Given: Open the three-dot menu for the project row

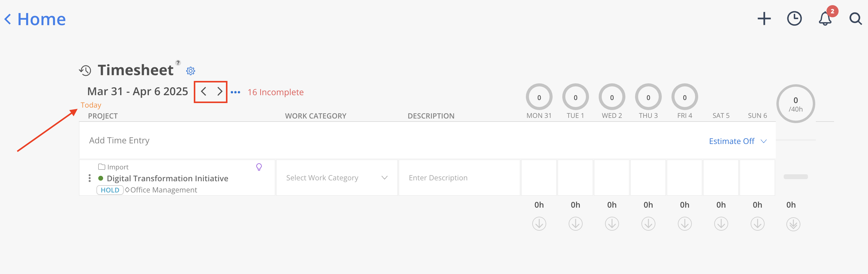Looking at the screenshot, I should click(x=90, y=178).
